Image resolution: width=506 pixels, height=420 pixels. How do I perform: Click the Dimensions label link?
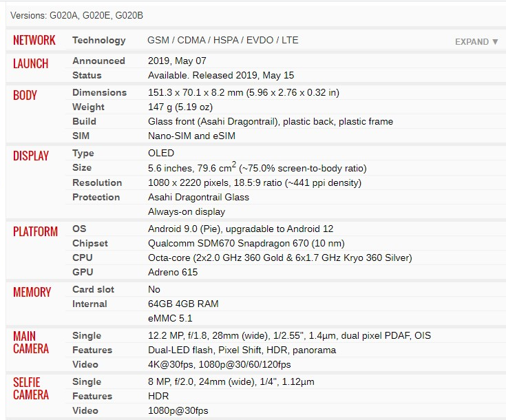pos(99,92)
